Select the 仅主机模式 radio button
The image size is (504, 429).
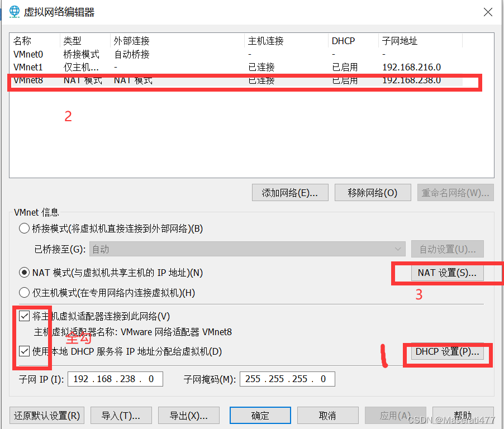(23, 292)
